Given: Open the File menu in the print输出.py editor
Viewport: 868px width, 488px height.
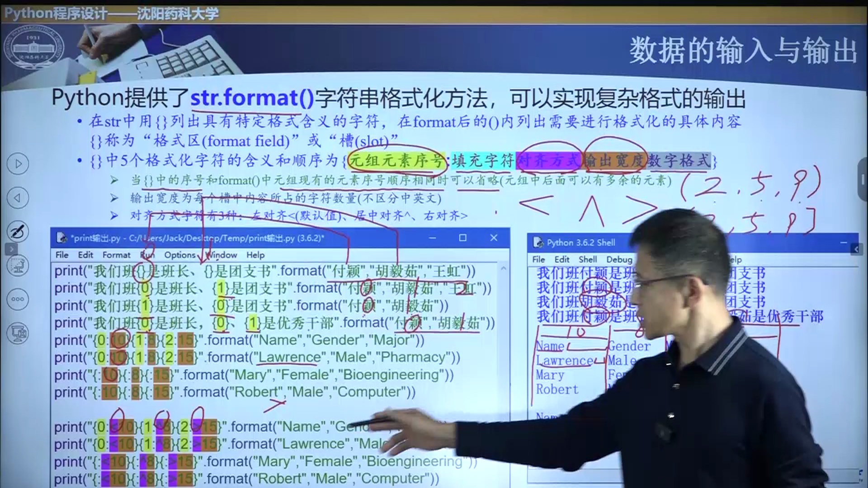Looking at the screenshot, I should [x=62, y=255].
